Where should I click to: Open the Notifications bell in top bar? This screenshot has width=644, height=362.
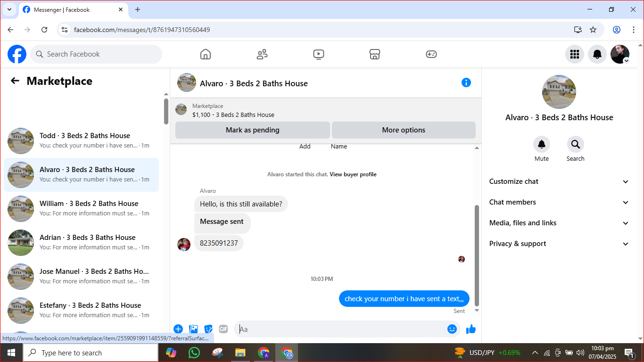coord(597,54)
